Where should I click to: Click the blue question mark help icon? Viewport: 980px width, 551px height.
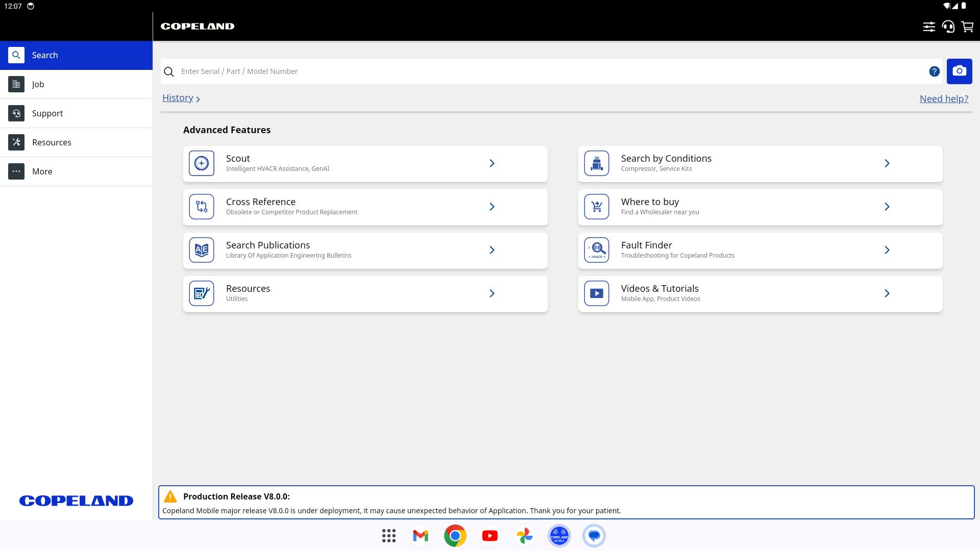[x=934, y=71]
